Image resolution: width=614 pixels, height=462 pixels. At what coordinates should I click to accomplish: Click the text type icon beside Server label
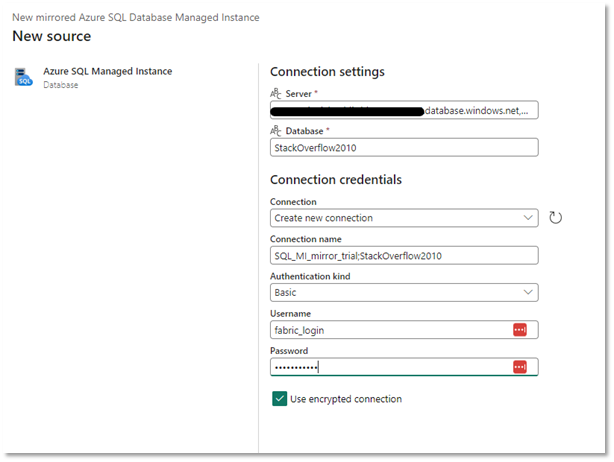(x=276, y=94)
